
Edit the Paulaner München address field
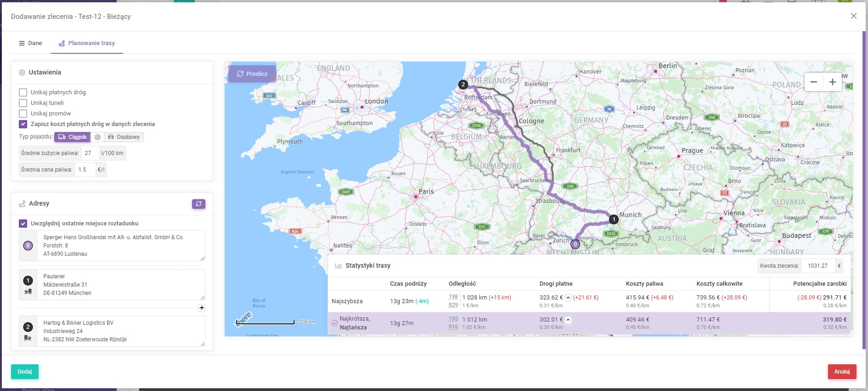122,285
